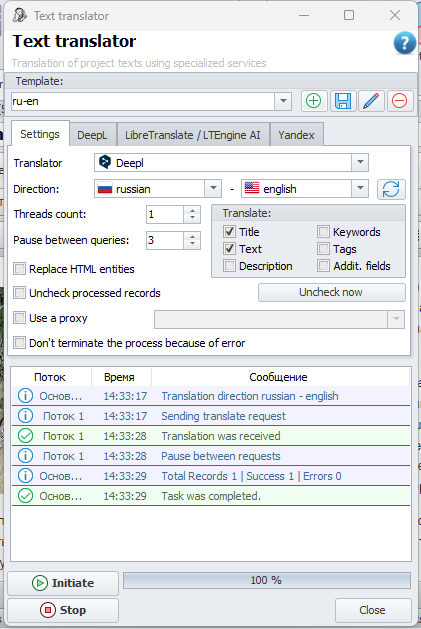Decrease Threads count with down arrow
The width and height of the screenshot is (421, 629).
coord(192,219)
